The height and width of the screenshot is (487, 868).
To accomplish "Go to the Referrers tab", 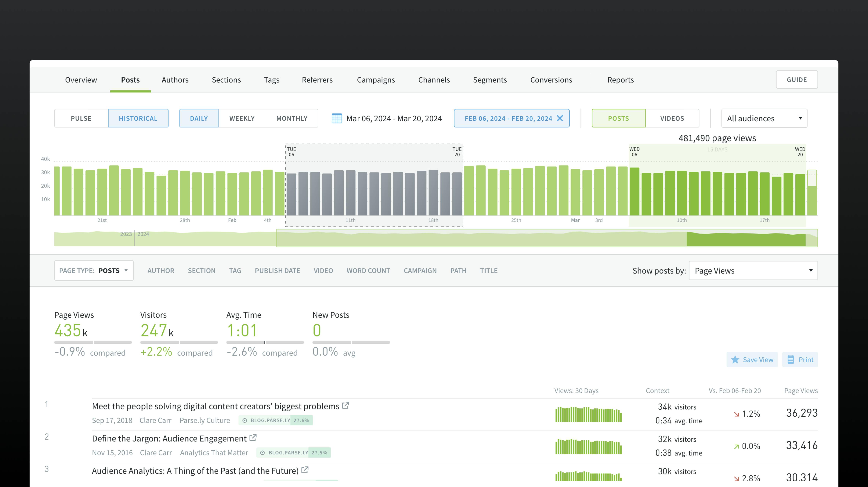I will [317, 80].
